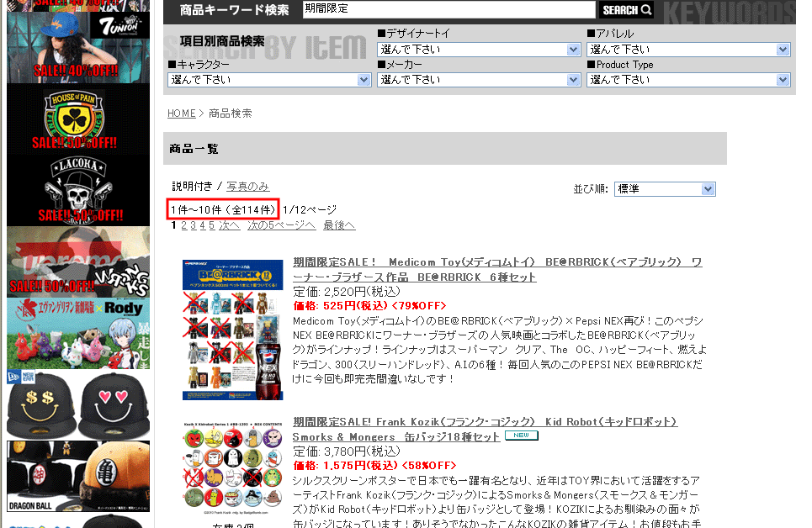The width and height of the screenshot is (812, 528).
Task: Click the 定価 3,780円 list price
Action: point(347,451)
